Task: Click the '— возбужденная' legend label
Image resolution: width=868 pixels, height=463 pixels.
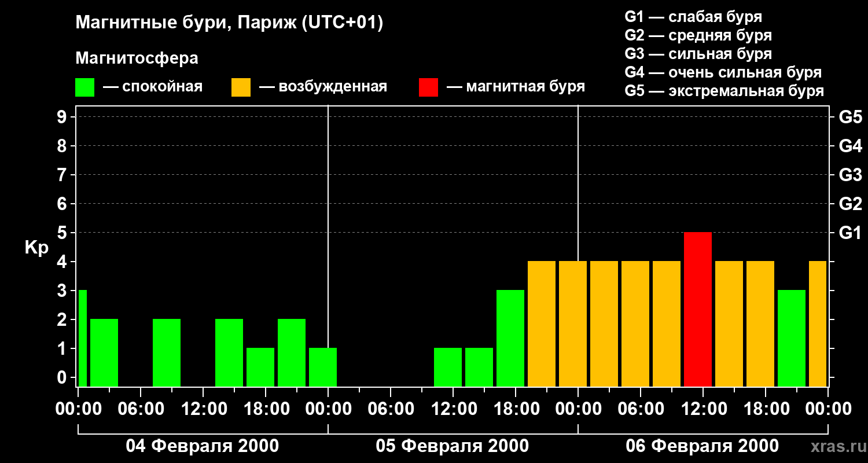Action: coord(323,87)
